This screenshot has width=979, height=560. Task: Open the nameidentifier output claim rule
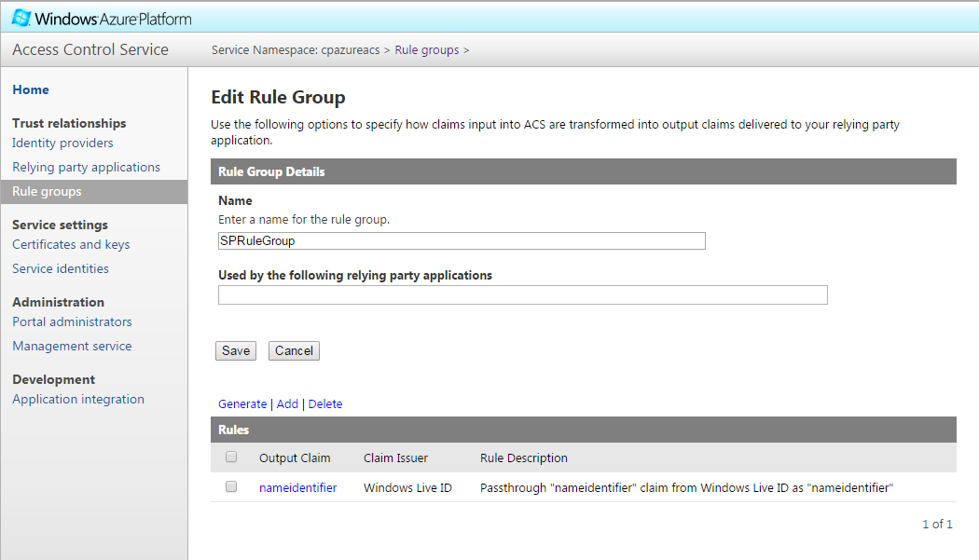coord(297,487)
